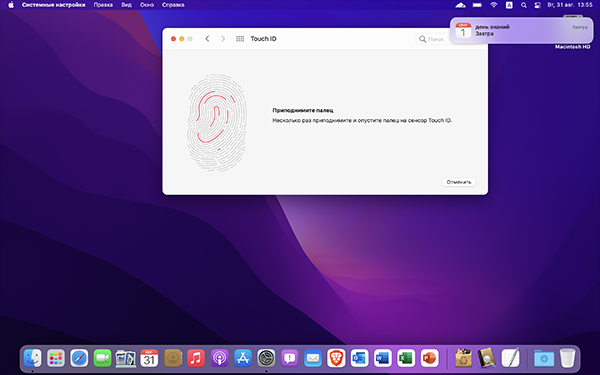Open the Downloads folder in the Dock
The image size is (600, 375).
tap(544, 359)
